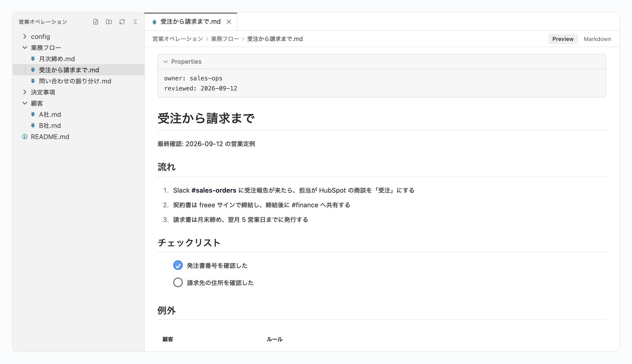Open README.md file

coord(78,137)
